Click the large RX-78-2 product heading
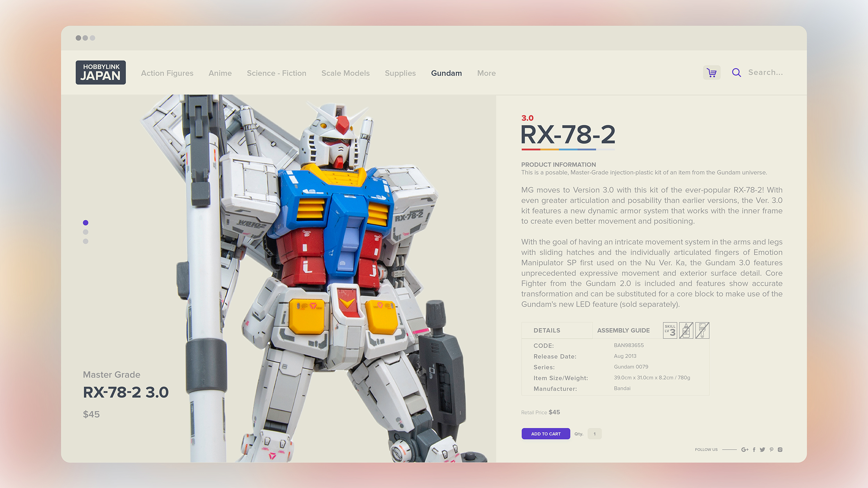The height and width of the screenshot is (488, 868). pyautogui.click(x=568, y=135)
